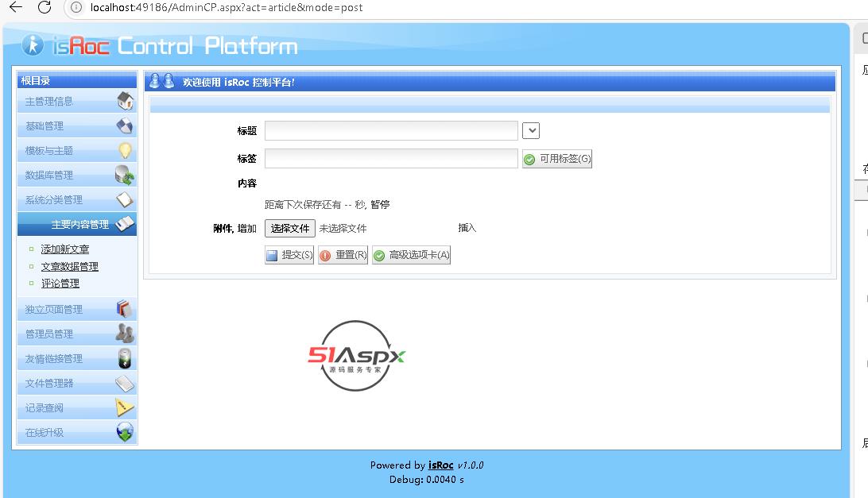The height and width of the screenshot is (498, 868).
Task: Click the browser address bar URL
Action: pos(227,8)
